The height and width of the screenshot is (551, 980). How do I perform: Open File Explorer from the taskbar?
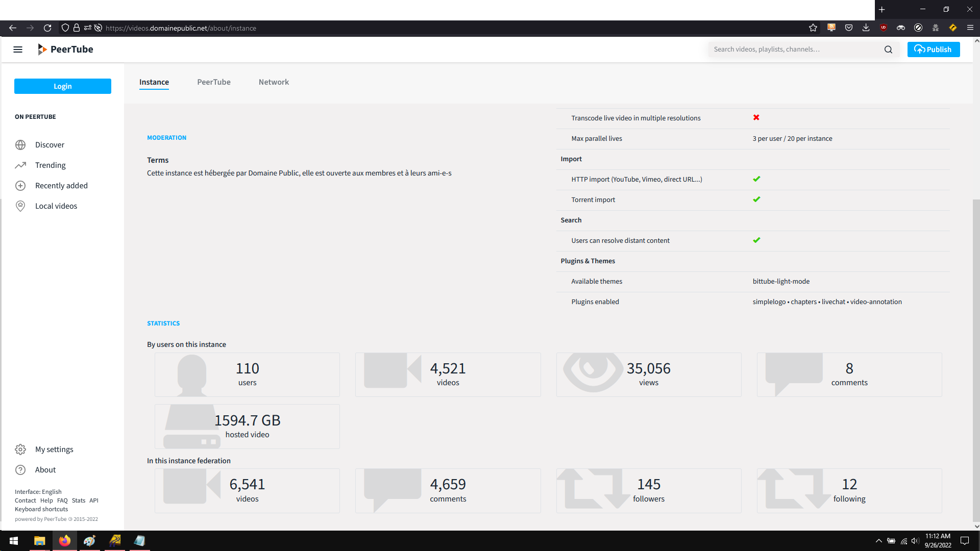pos(40,541)
